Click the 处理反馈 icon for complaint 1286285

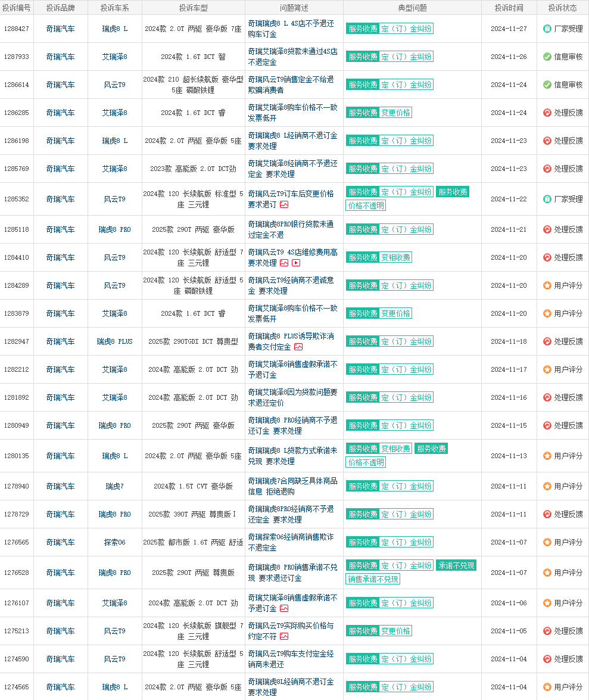pos(547,113)
